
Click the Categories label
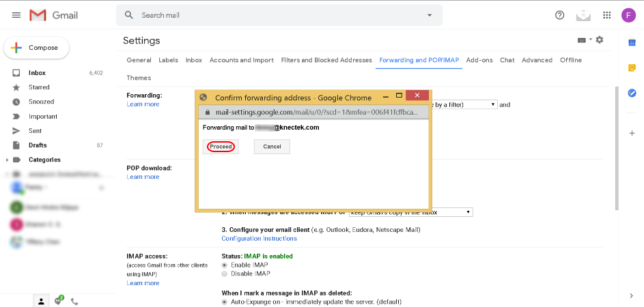coord(44,160)
